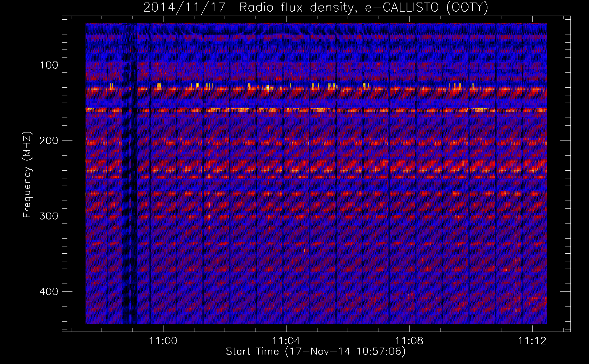This screenshot has height=364, width=589.
Task: Click the '100' frequency tick label
Action: point(48,65)
